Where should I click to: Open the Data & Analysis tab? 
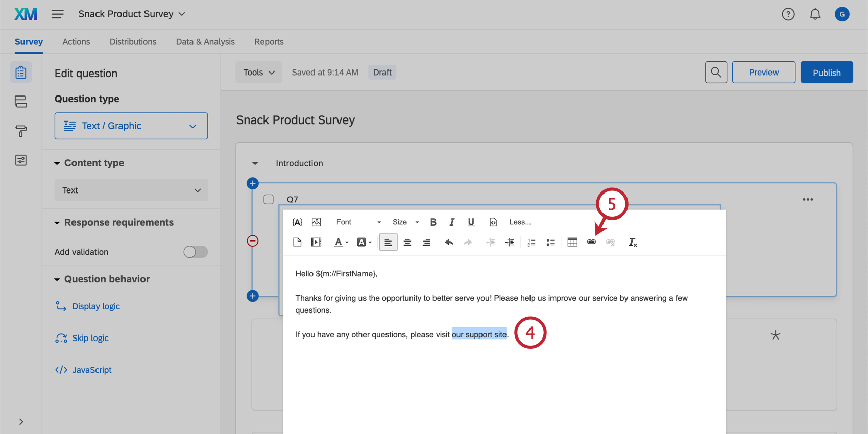tap(205, 42)
